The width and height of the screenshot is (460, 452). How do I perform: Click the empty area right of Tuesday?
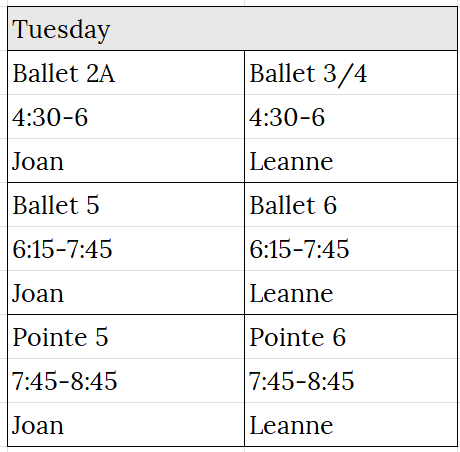(x=283, y=29)
